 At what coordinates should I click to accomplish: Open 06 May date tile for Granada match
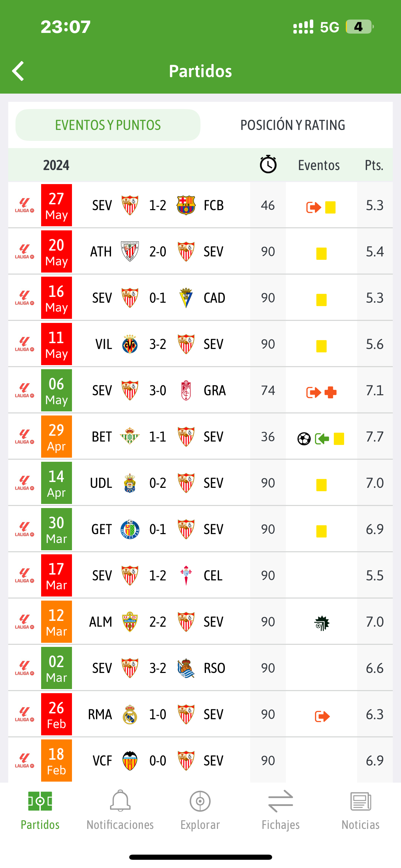[x=57, y=390]
